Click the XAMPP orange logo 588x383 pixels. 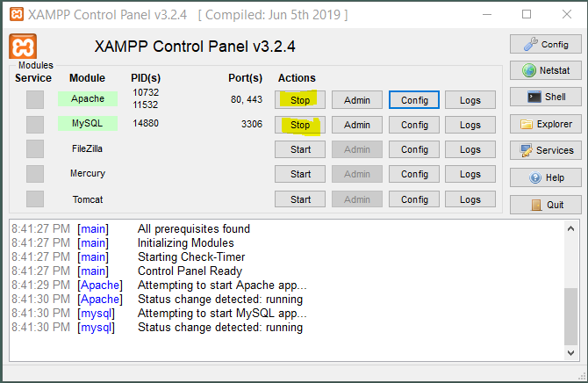pyautogui.click(x=23, y=47)
